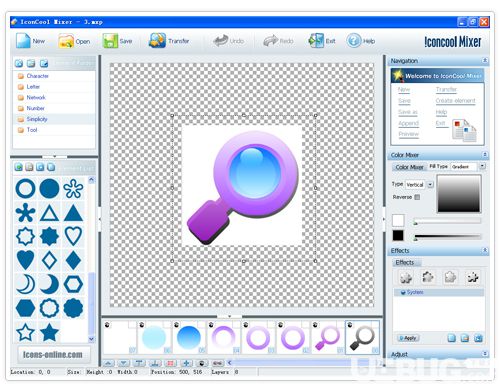Click the New toolbar icon

23,41
